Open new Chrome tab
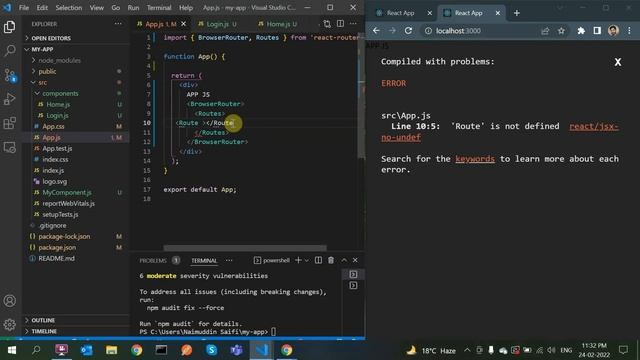640x360 pixels. 517,13
